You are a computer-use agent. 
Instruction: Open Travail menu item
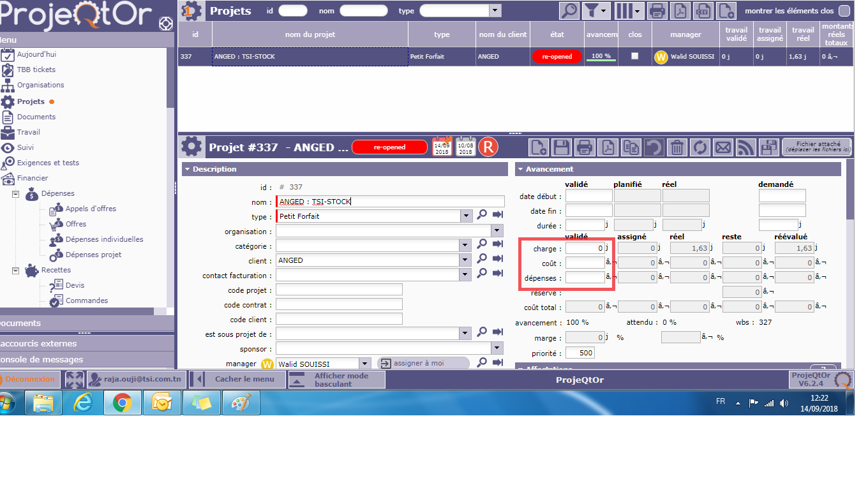point(29,132)
